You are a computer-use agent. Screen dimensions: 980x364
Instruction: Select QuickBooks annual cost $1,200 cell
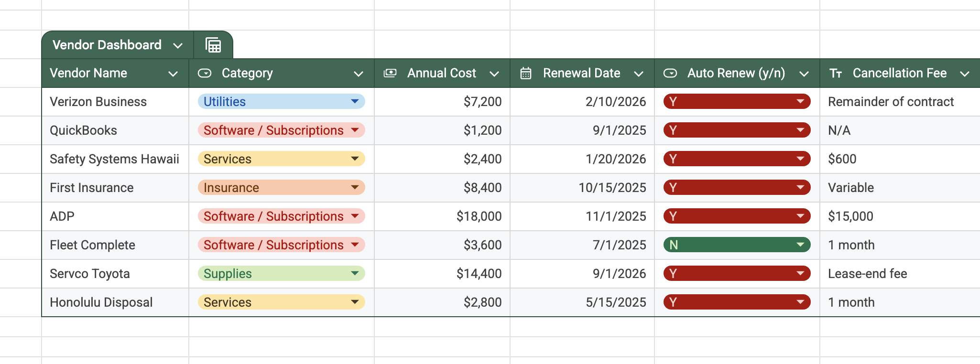pos(442,130)
